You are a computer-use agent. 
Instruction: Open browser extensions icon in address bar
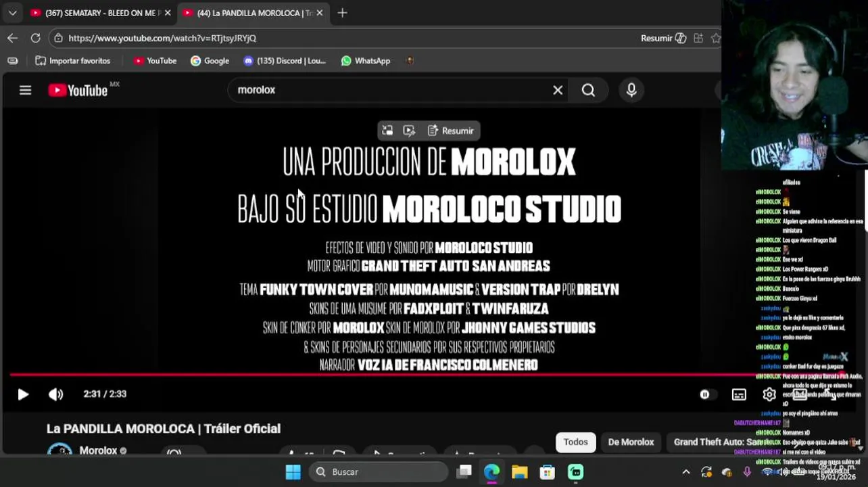click(698, 38)
